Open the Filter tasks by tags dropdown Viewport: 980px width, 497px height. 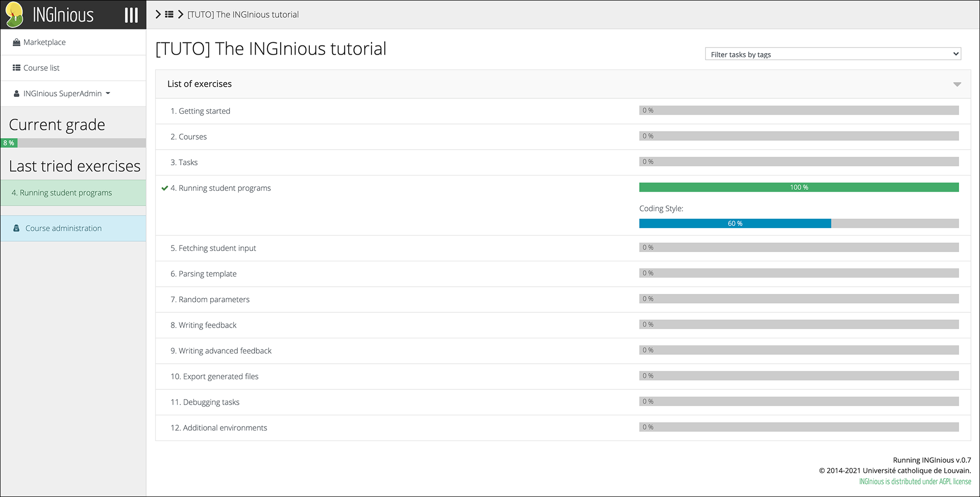833,54
